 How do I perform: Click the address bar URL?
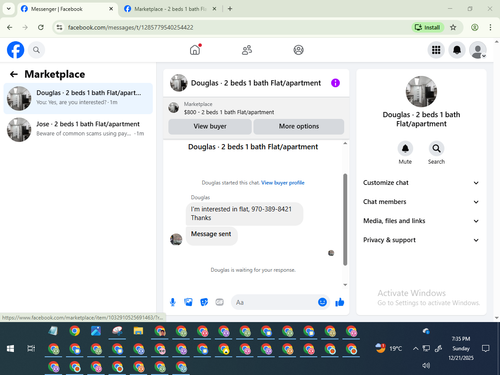pos(130,27)
